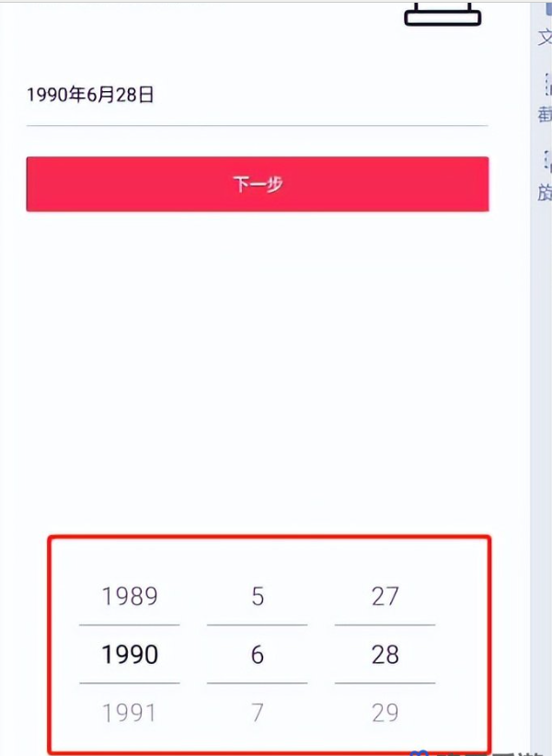Pick month 5 in the picker
This screenshot has height=756, width=552.
tap(258, 596)
